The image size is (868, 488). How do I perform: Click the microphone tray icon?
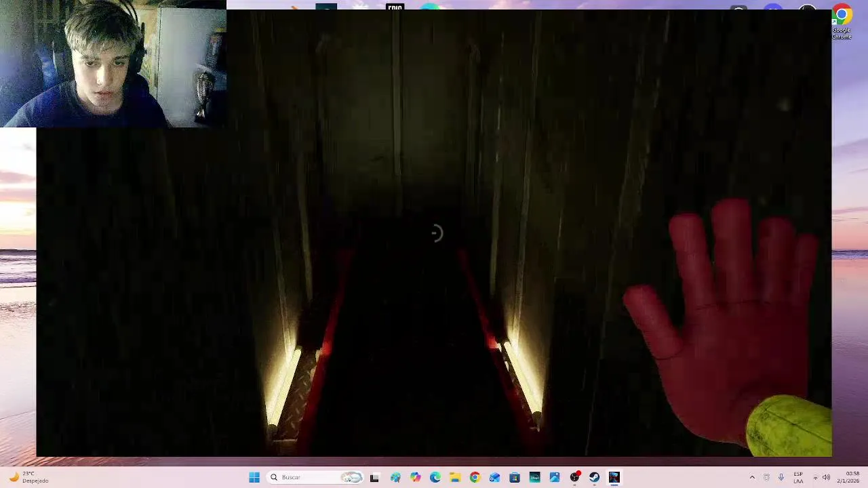click(781, 477)
